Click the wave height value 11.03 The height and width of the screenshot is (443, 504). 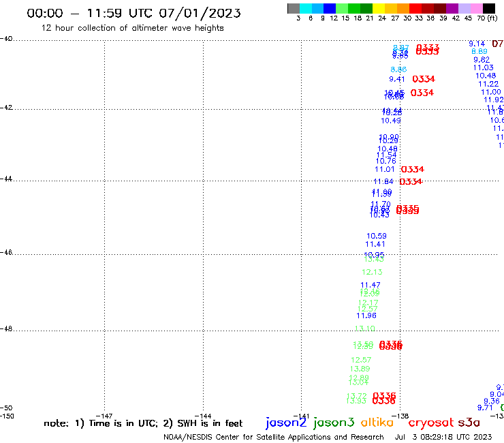483,68
